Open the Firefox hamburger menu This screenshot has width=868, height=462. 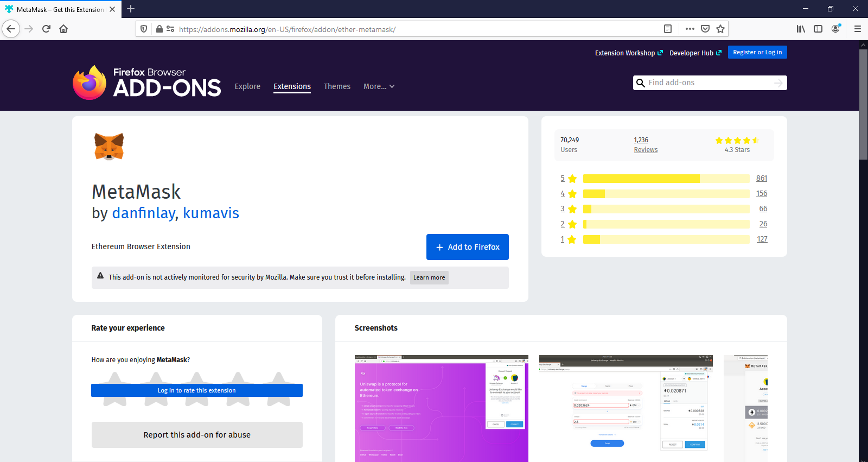point(858,29)
